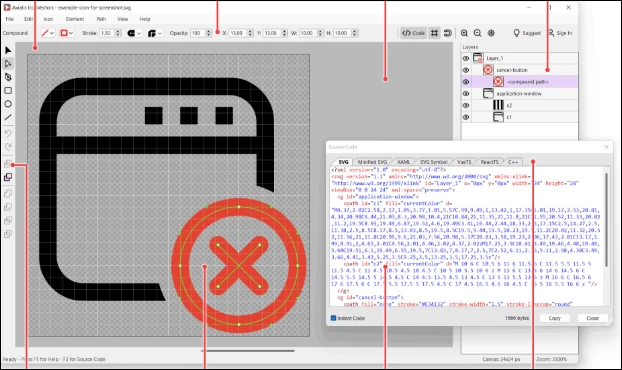Hide Layer_1 with its eye icon
Image resolution: width=622 pixels, height=370 pixels.
click(x=466, y=58)
